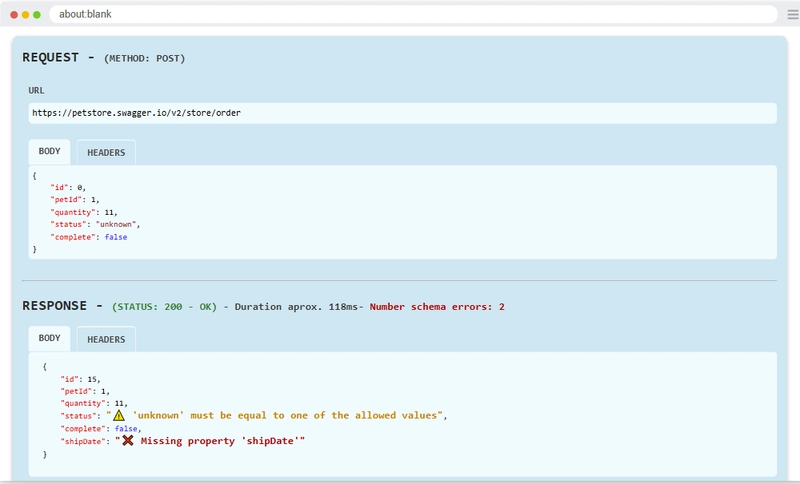Click the "quantity": 11 response line
Image resolution: width=800 pixels, height=484 pixels.
click(x=94, y=403)
